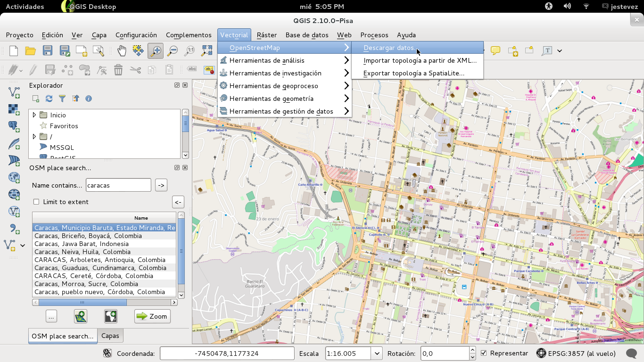The image size is (644, 362).
Task: Save the project with floppy icon
Action: point(48,50)
